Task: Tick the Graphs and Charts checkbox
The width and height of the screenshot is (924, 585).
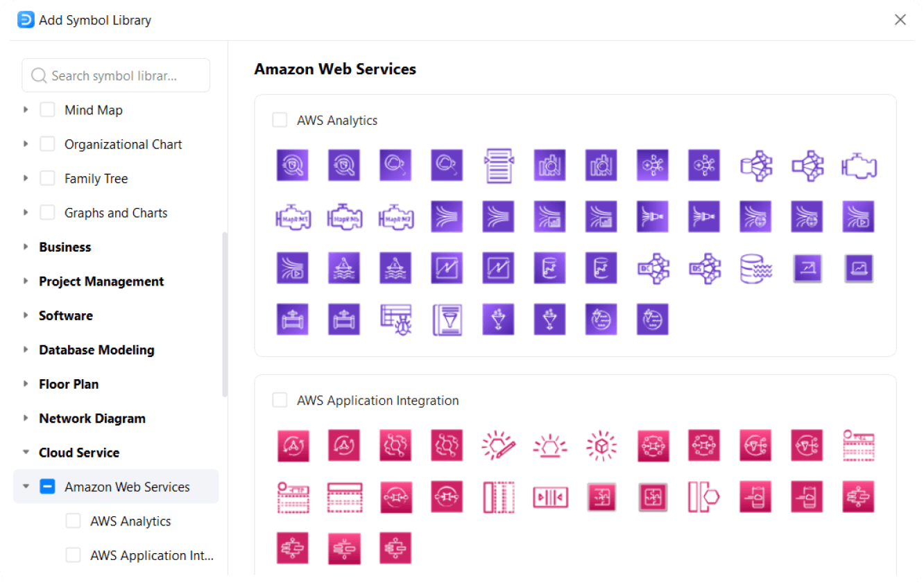Action: [x=47, y=213]
